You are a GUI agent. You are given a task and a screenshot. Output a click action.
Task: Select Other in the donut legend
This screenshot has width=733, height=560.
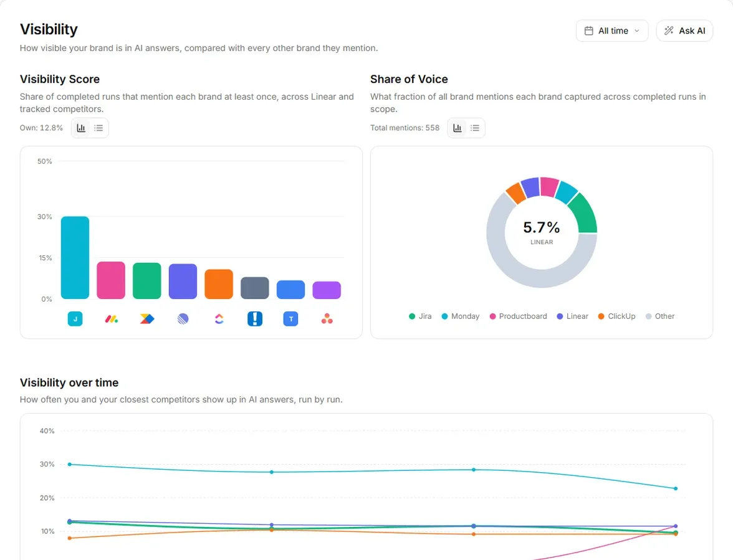coord(660,316)
